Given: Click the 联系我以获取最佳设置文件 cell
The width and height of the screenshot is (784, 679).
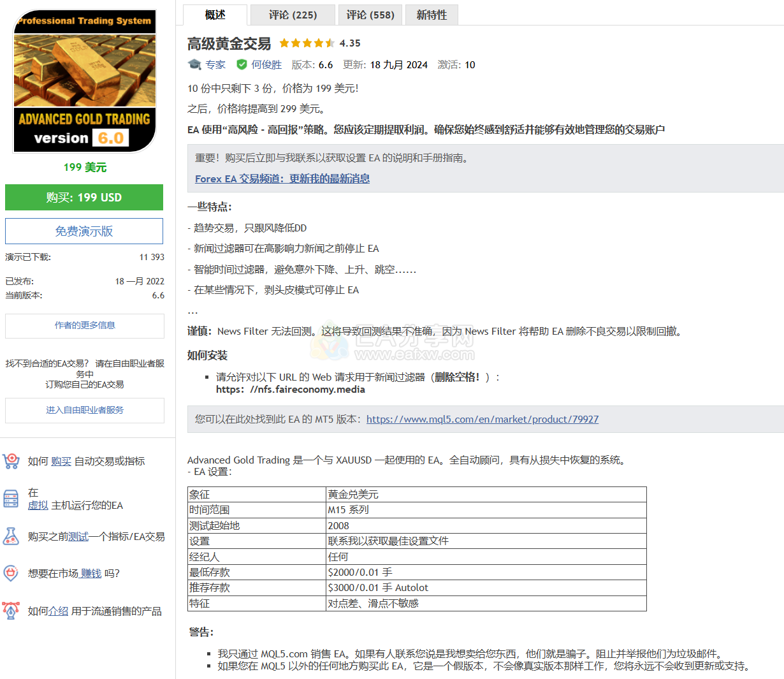Looking at the screenshot, I should (x=486, y=541).
